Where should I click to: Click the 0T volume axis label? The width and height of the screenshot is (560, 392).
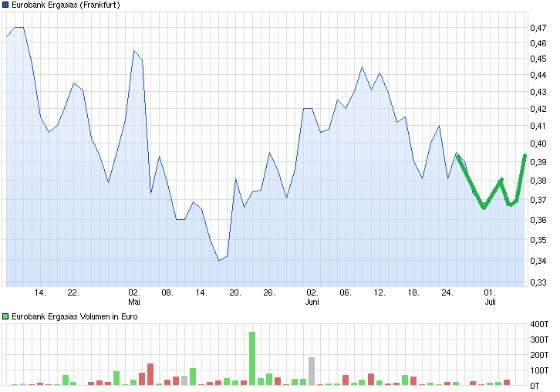535,386
